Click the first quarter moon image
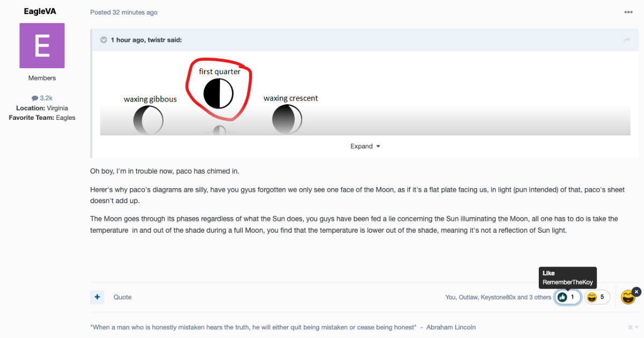Viewport: 644px width, 338px height. point(218,94)
